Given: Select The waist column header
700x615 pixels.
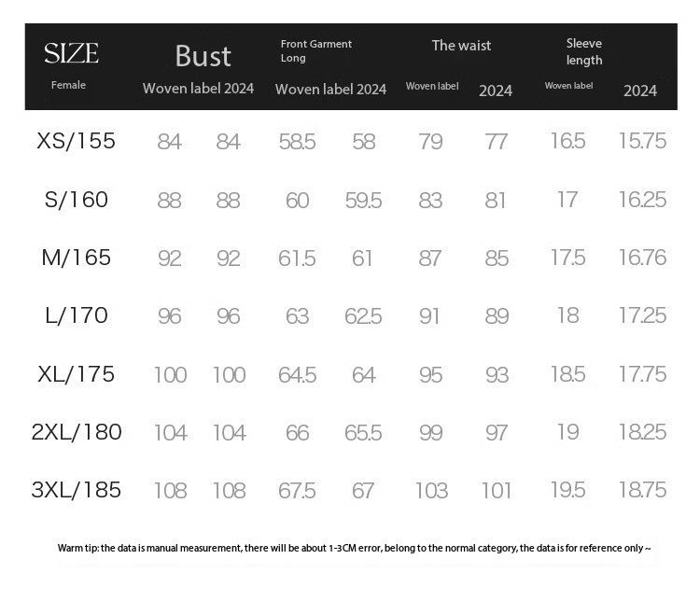Looking at the screenshot, I should [x=461, y=45].
